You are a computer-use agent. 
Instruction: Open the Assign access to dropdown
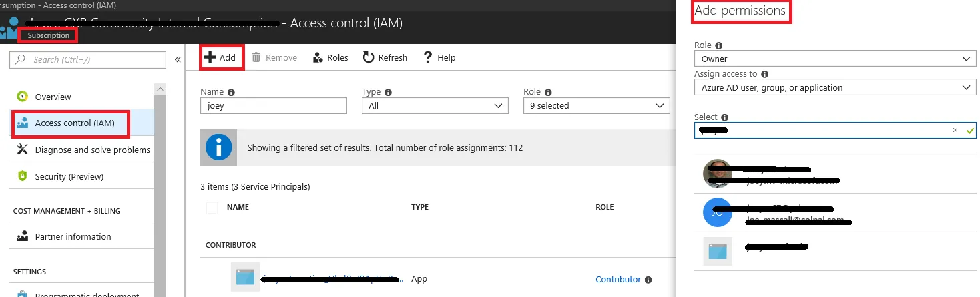pyautogui.click(x=834, y=87)
